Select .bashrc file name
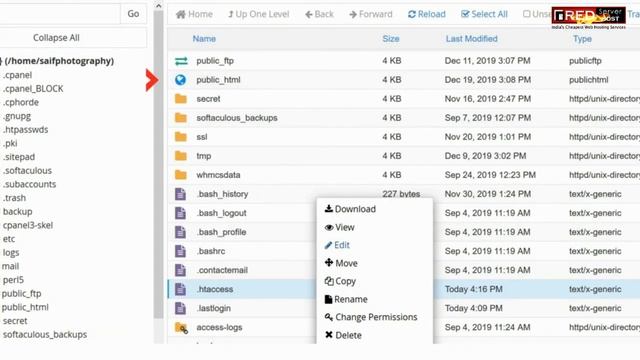This screenshot has height=360, width=640. pos(211,251)
